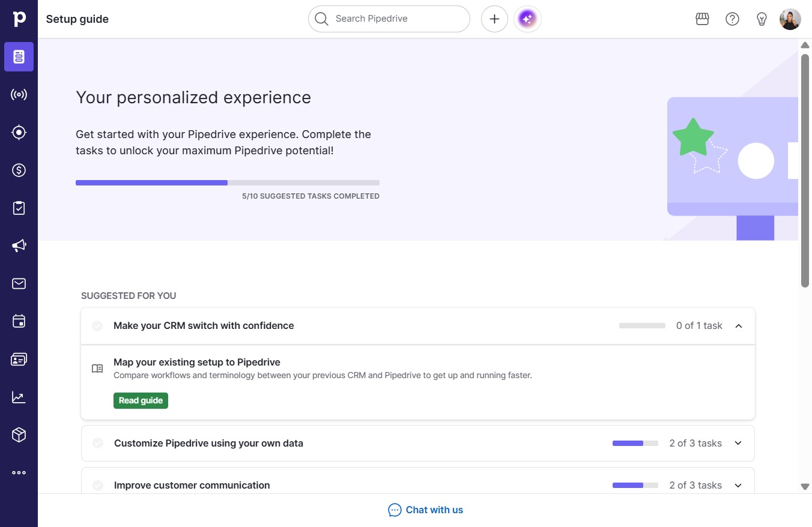Click the check circle for Customize Pipedrive
Viewport: 812px width, 527px height.
point(98,444)
